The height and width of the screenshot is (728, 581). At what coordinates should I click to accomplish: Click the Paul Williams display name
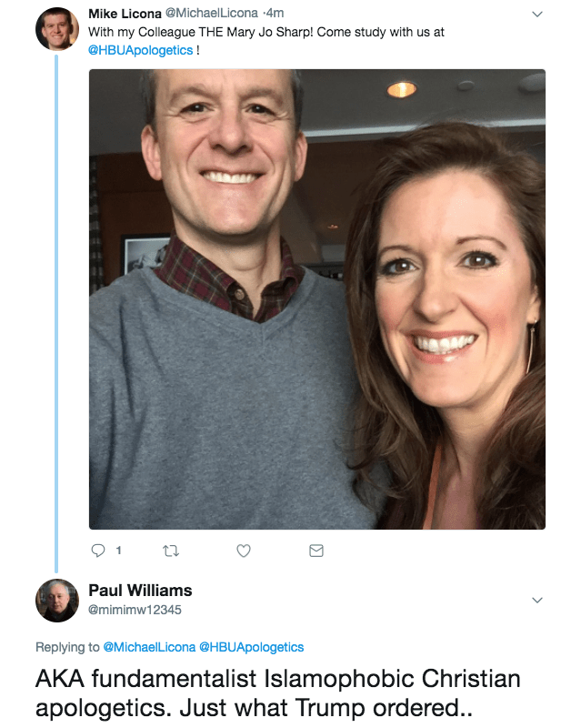140,591
